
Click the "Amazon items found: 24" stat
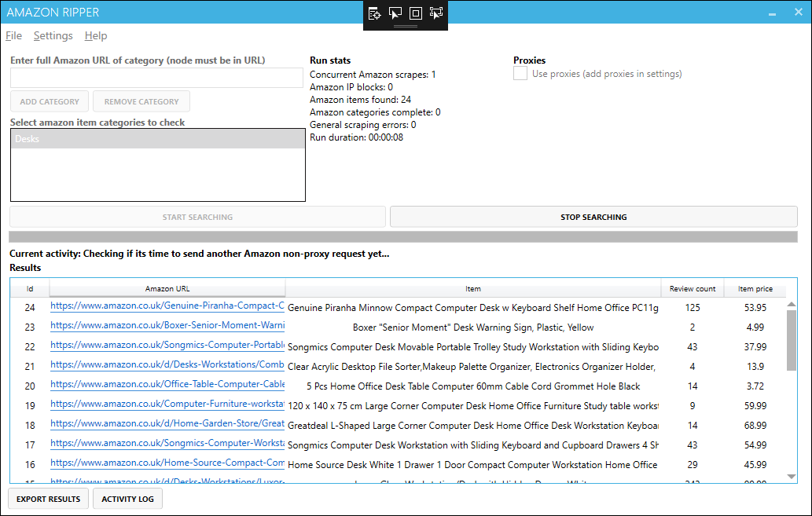click(x=361, y=100)
